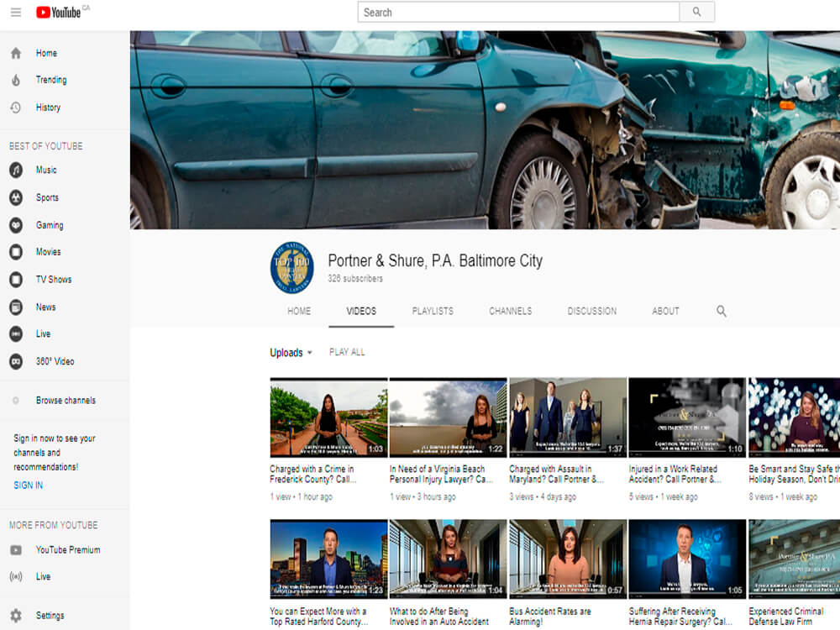Open the PLAYLISTS tab

[x=433, y=312]
